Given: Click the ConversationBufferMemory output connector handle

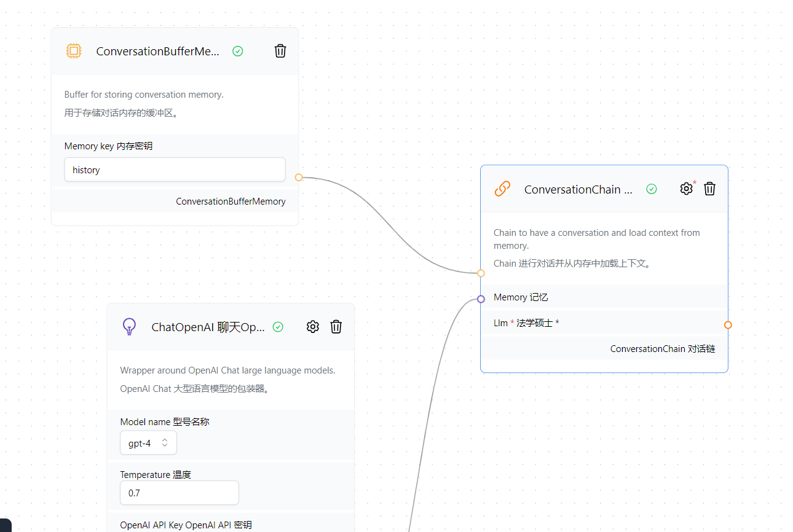Looking at the screenshot, I should coord(299,178).
